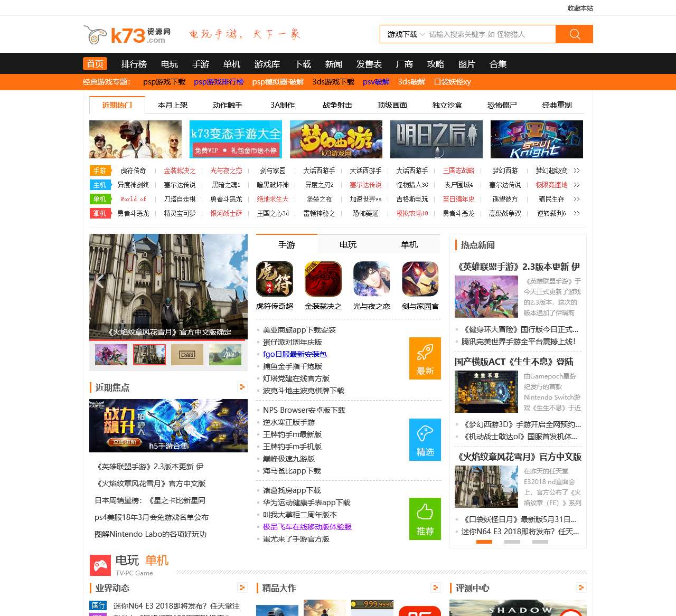Click the more arrow beside 评测中心
676x616 pixels.
click(x=581, y=587)
